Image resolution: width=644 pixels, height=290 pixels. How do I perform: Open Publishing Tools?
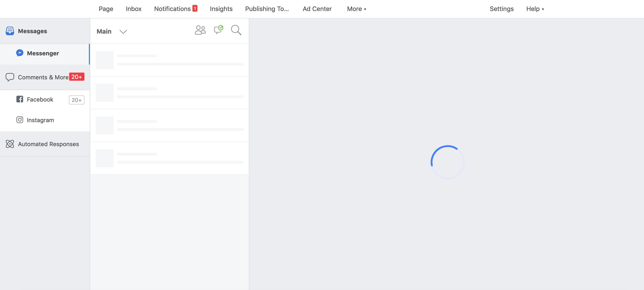coord(267,9)
